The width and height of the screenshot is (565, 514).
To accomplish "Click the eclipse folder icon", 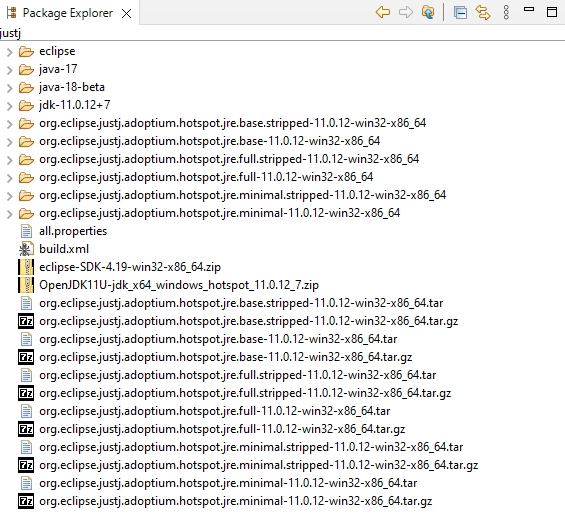I will [x=26, y=52].
